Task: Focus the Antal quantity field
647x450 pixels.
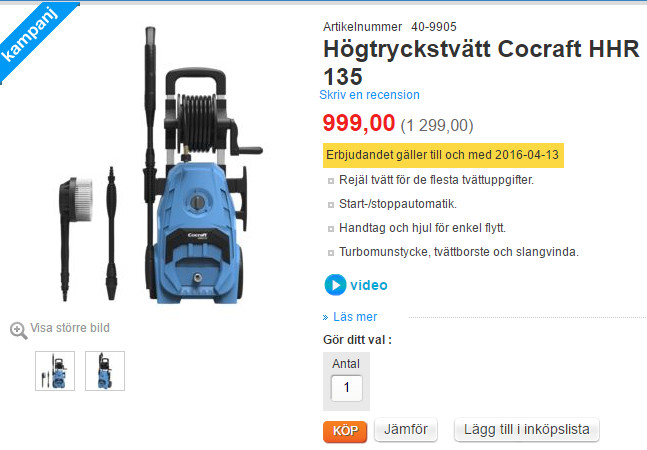Action: (347, 388)
